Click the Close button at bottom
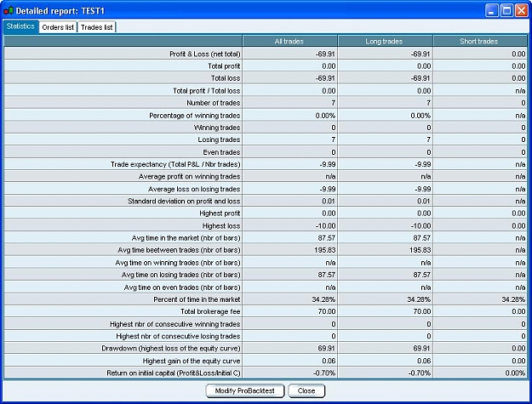 (x=306, y=390)
